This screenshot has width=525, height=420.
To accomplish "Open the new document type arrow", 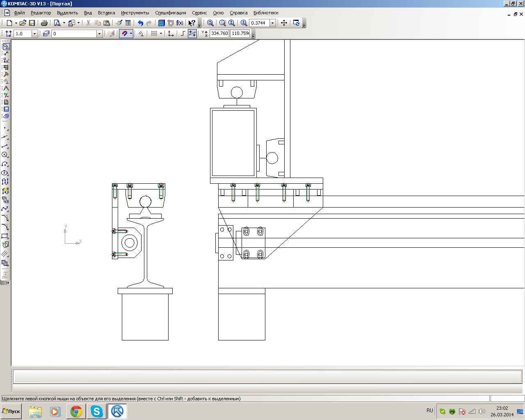I will point(16,23).
